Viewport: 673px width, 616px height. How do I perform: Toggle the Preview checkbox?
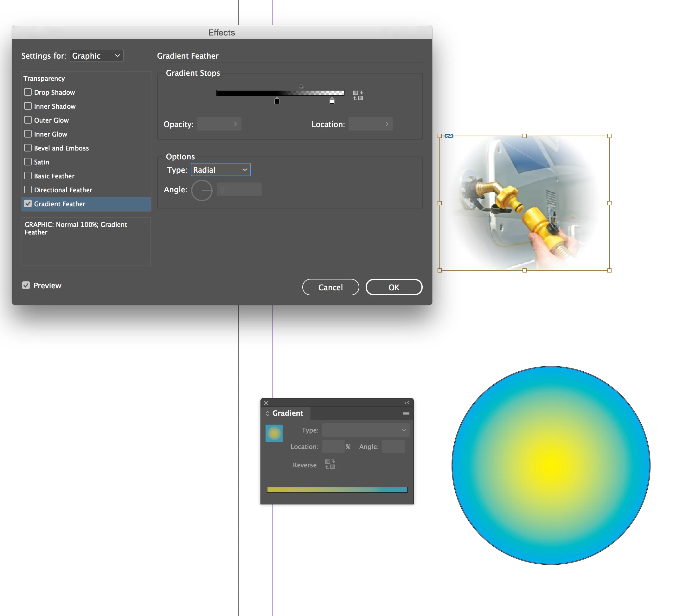26,286
